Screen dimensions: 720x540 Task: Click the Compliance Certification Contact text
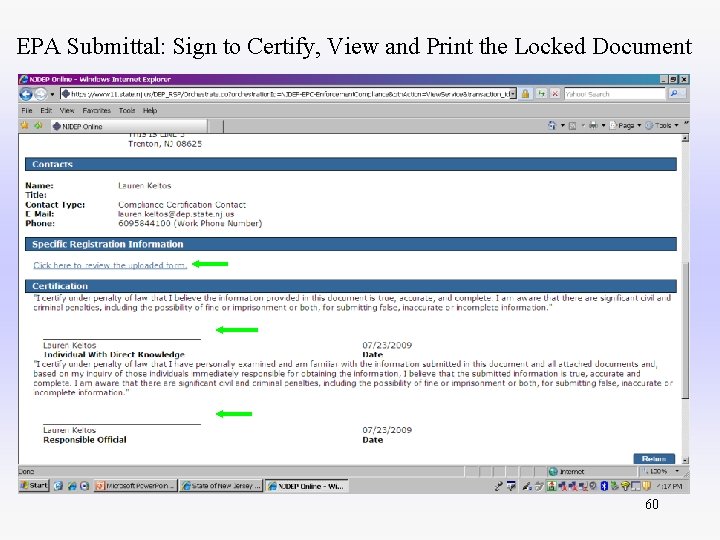(x=182, y=205)
